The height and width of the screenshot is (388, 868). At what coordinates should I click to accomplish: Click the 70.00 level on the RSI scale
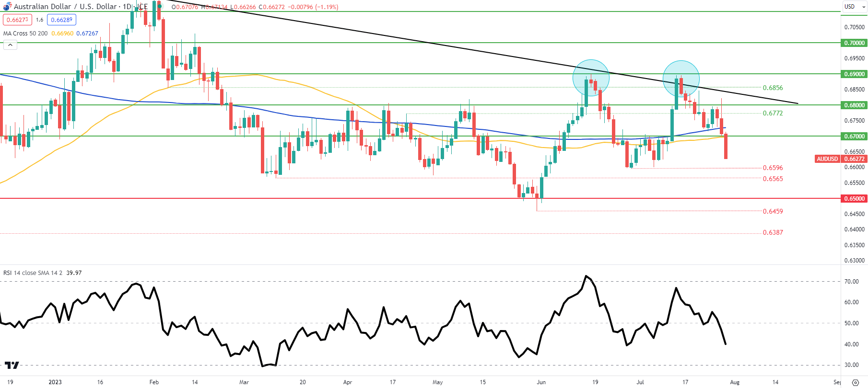(x=852, y=282)
